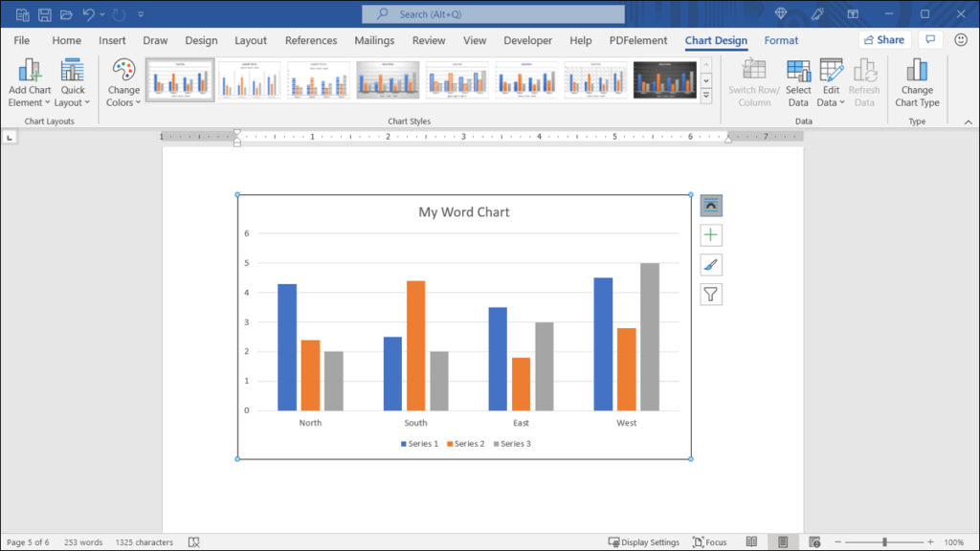Open Change Chart Type
This screenshot has height=551, width=980.
click(x=917, y=81)
